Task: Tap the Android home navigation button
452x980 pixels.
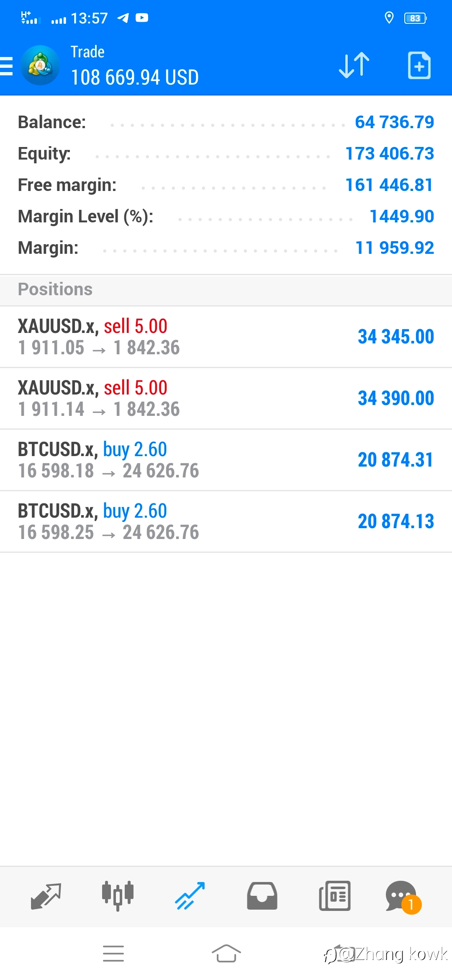Action: (x=226, y=954)
